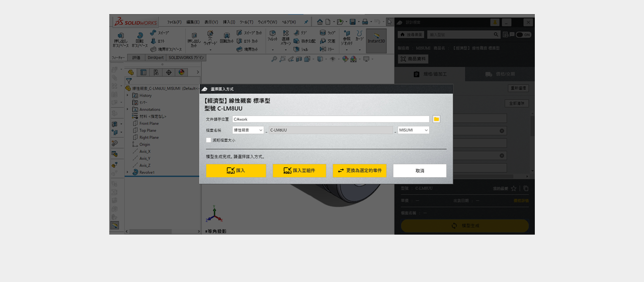Screen dimensions: 644x282
Task: Enable the reduce file size checkbox
Action: [208, 140]
